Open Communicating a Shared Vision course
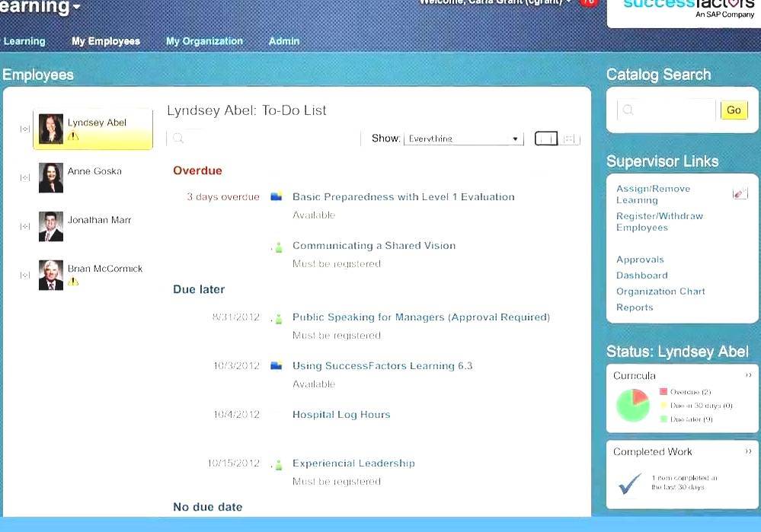Screen dimensions: 761x532 click(x=374, y=245)
